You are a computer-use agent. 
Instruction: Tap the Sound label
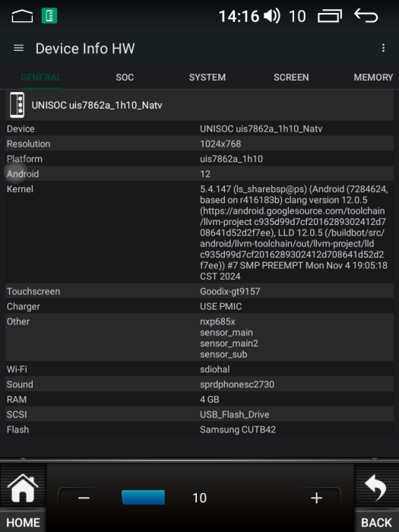(x=20, y=385)
